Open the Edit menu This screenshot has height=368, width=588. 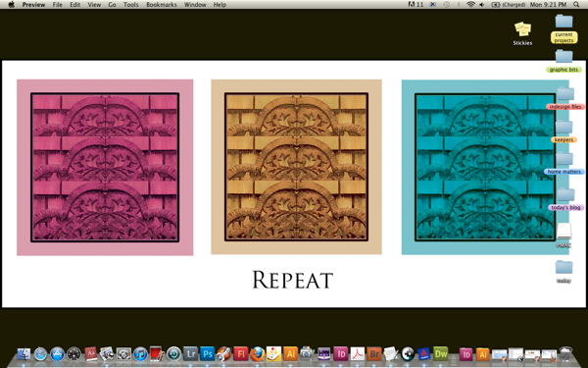tap(75, 5)
